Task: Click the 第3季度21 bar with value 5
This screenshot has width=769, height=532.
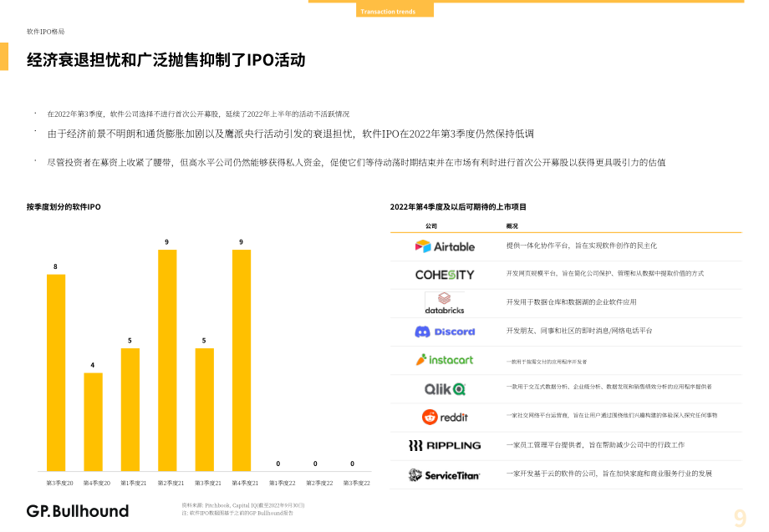Action: (205, 409)
